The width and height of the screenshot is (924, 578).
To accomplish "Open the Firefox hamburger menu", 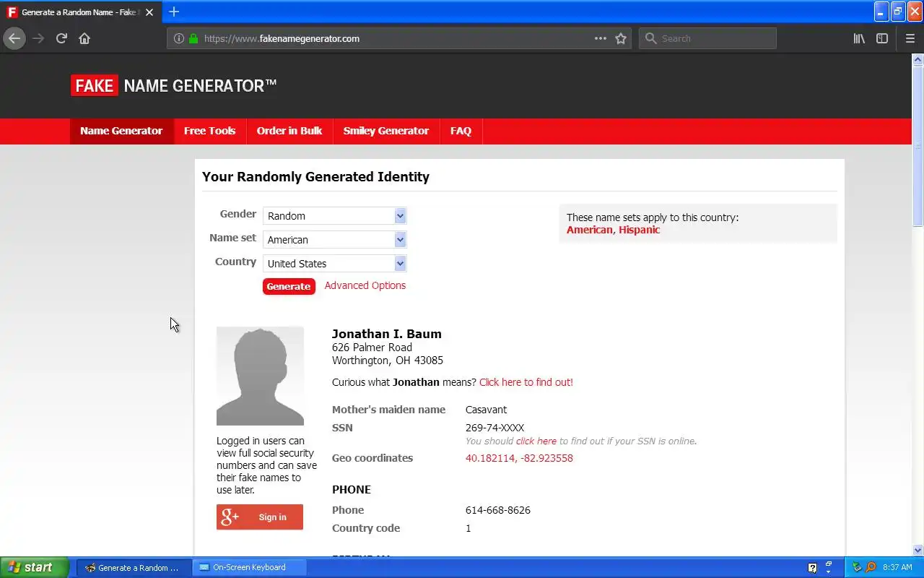I will [x=910, y=38].
